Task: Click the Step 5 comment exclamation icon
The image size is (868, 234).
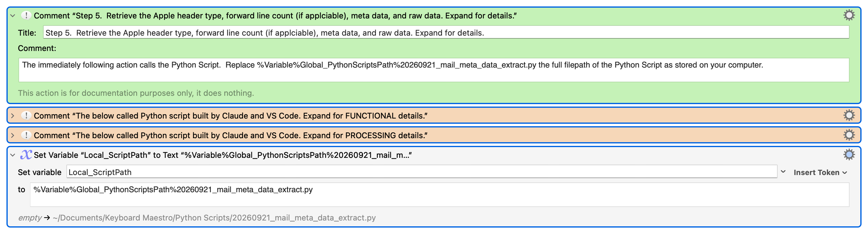Action: pos(26,15)
